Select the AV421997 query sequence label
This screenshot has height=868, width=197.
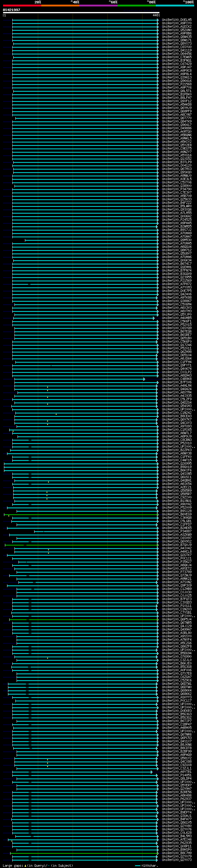pyautogui.click(x=11, y=10)
